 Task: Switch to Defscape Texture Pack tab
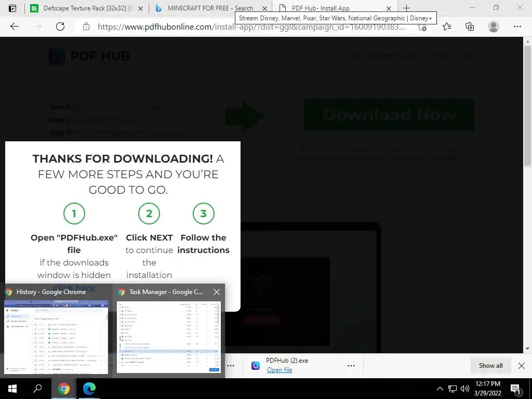[87, 8]
